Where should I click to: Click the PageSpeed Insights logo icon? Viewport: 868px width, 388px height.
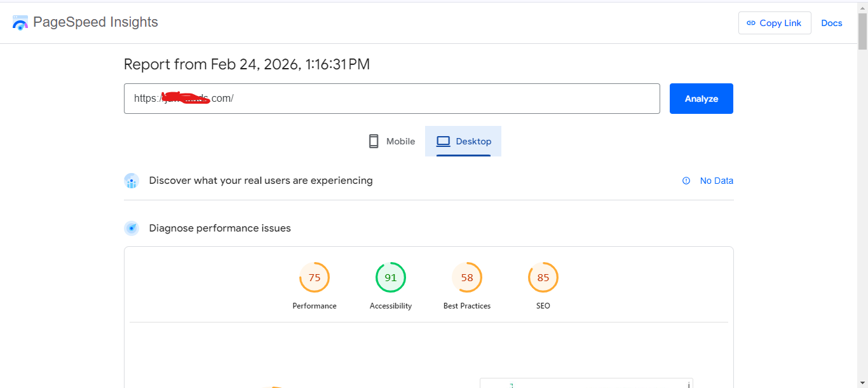coord(20,23)
